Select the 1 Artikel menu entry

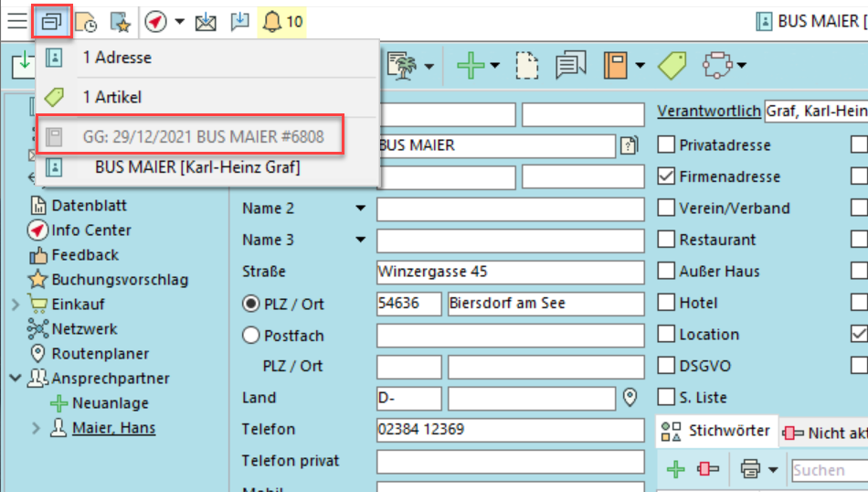(x=111, y=97)
